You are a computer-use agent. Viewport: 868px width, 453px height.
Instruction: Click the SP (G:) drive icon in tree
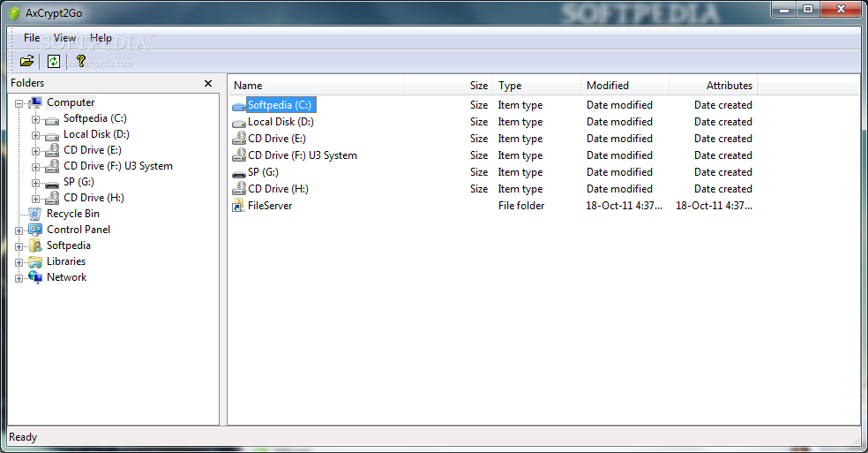point(52,184)
